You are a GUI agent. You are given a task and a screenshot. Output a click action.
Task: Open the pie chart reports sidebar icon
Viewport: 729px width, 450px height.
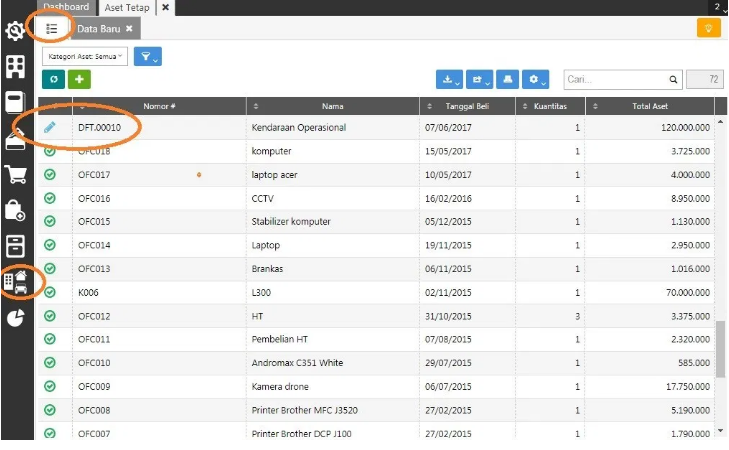(x=16, y=318)
